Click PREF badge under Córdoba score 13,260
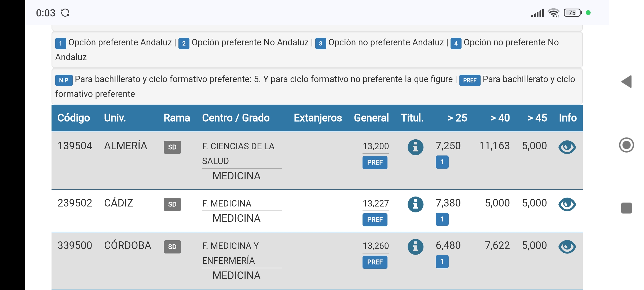Screen dimensions: 644x290 pos(375,262)
